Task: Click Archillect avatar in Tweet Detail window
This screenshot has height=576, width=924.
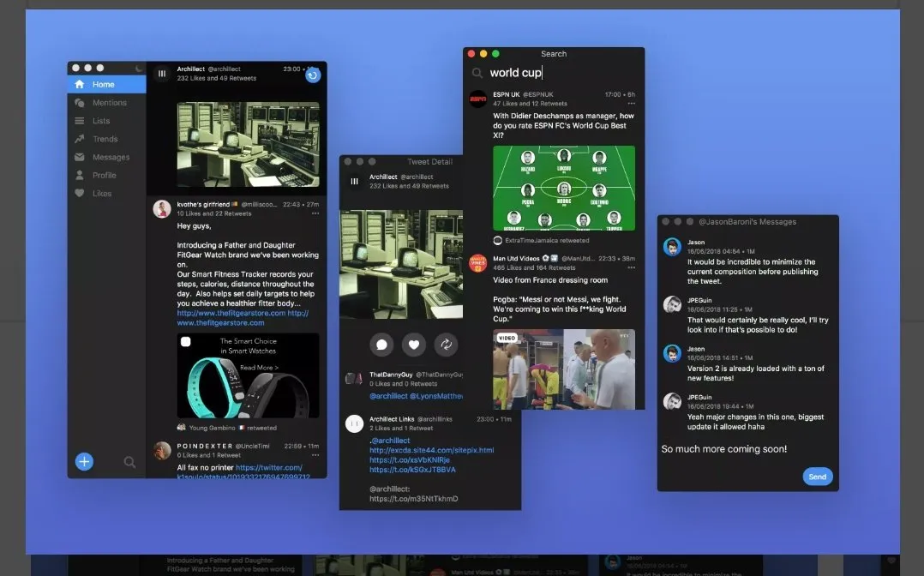Action: coord(354,182)
